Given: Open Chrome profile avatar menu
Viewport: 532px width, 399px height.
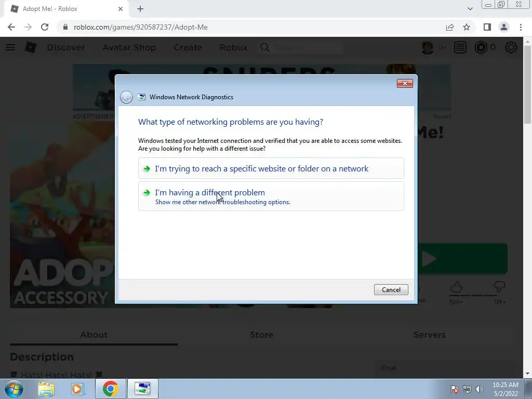Looking at the screenshot, I should point(504,27).
